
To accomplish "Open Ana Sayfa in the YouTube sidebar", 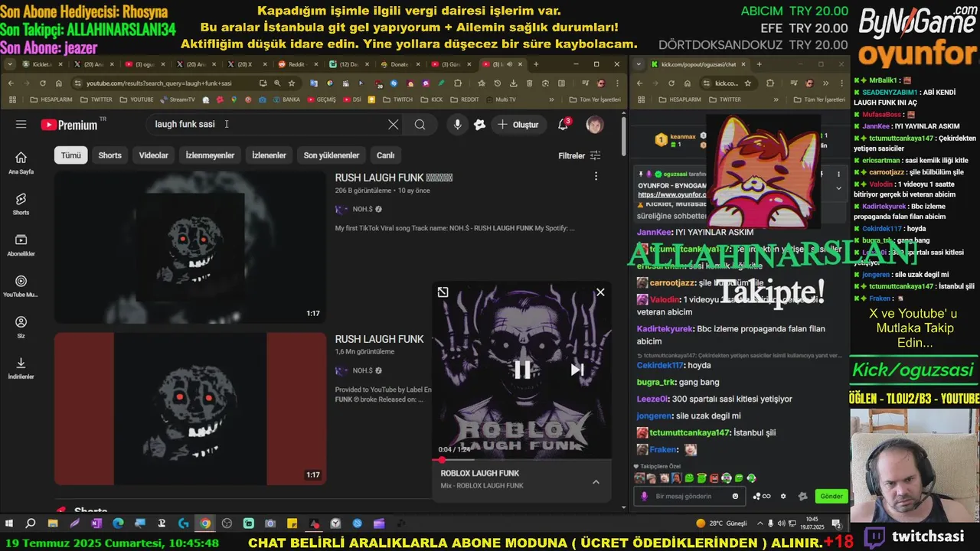I will pyautogui.click(x=21, y=163).
